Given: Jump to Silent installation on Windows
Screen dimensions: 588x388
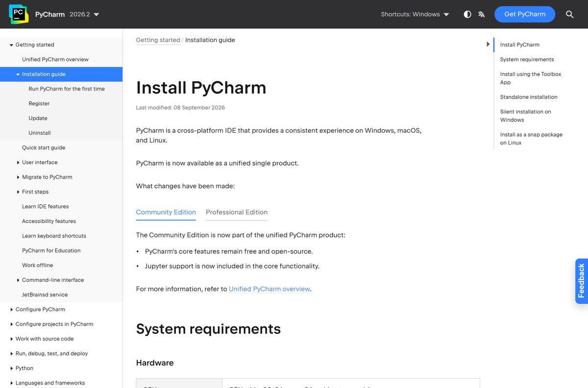Looking at the screenshot, I should (525, 116).
